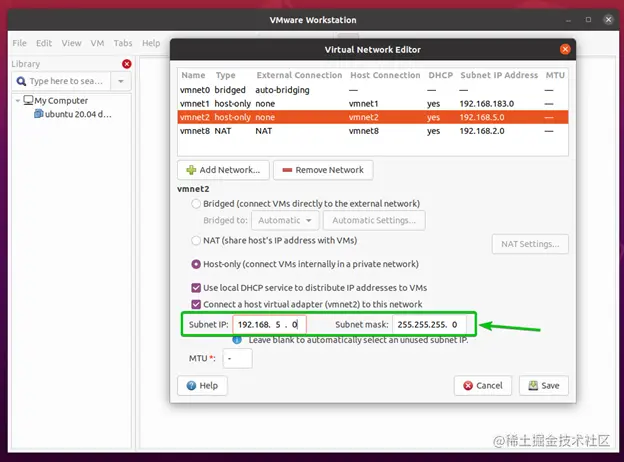
Task: Click the Automatic Settings... button
Action: [374, 220]
